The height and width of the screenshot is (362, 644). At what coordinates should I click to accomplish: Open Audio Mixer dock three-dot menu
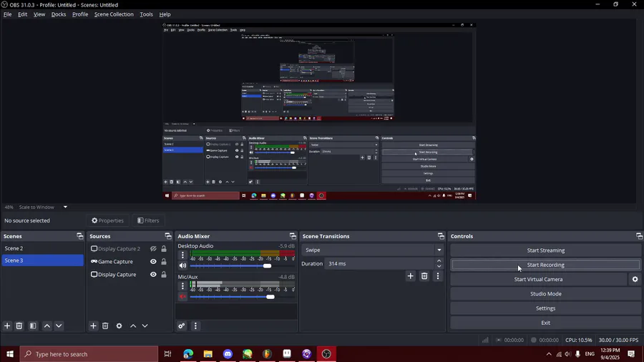pyautogui.click(x=195, y=326)
